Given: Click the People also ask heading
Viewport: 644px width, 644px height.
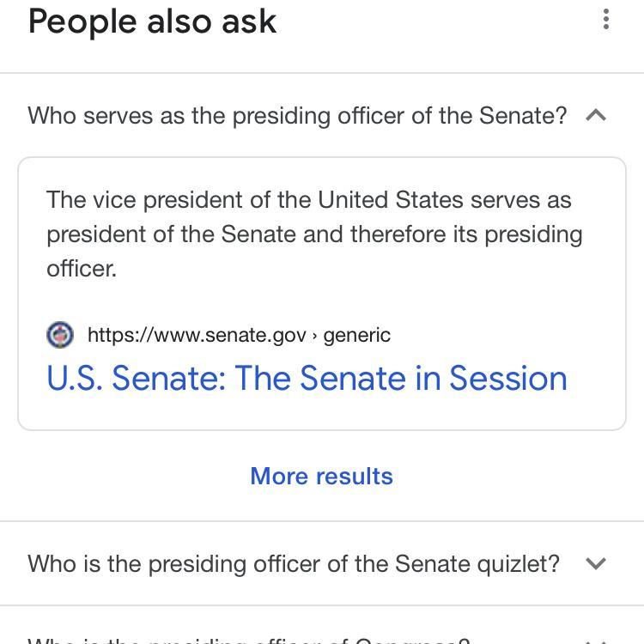Looking at the screenshot, I should point(152,20).
